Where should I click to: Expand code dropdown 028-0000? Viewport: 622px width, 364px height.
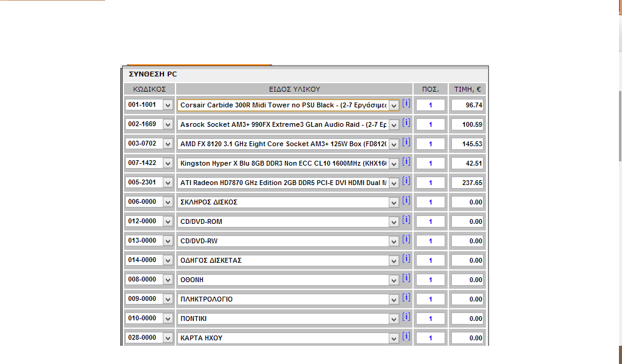click(168, 339)
